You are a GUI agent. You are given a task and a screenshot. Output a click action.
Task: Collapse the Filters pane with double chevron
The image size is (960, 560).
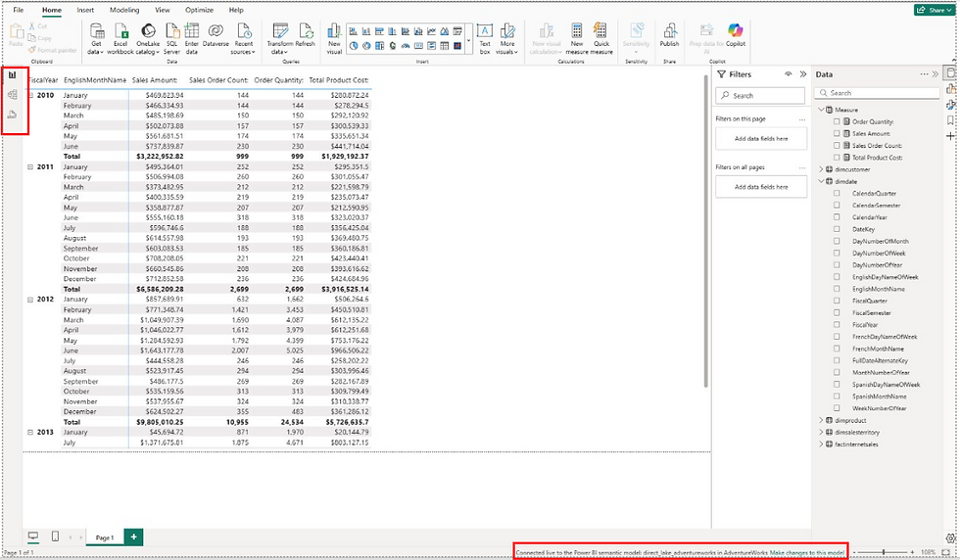click(x=802, y=74)
